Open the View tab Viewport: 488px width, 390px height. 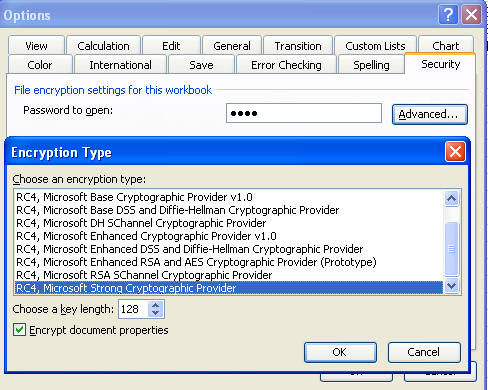tap(36, 45)
